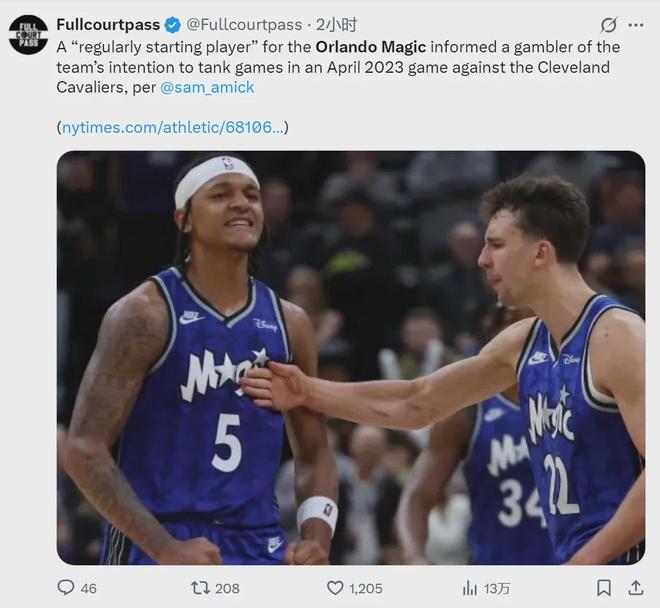Open the view analytics bar-chart icon
This screenshot has height=608, width=660.
click(x=469, y=588)
